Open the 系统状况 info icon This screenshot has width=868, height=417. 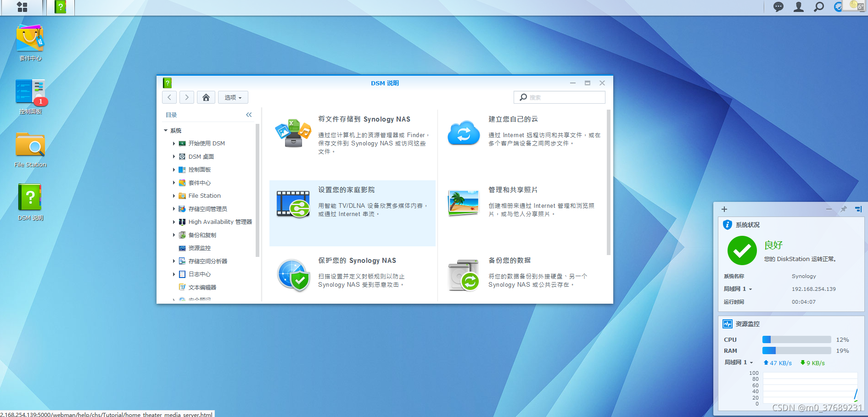728,225
